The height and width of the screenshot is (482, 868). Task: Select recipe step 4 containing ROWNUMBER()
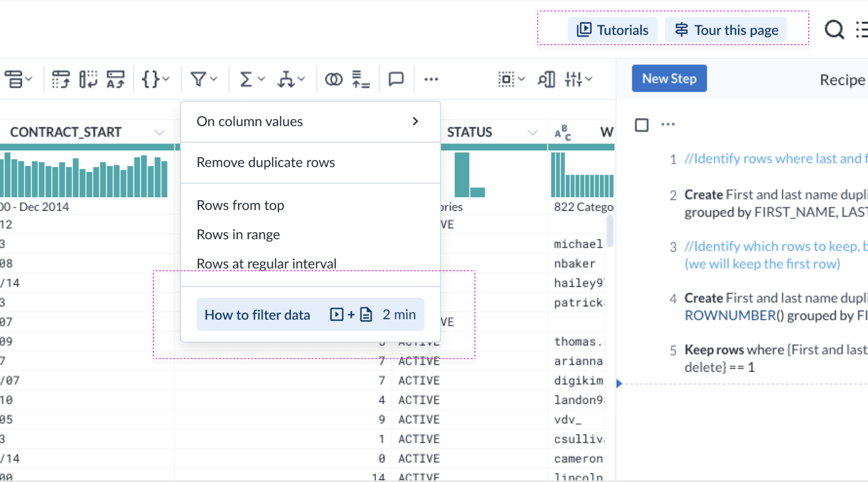coord(776,307)
